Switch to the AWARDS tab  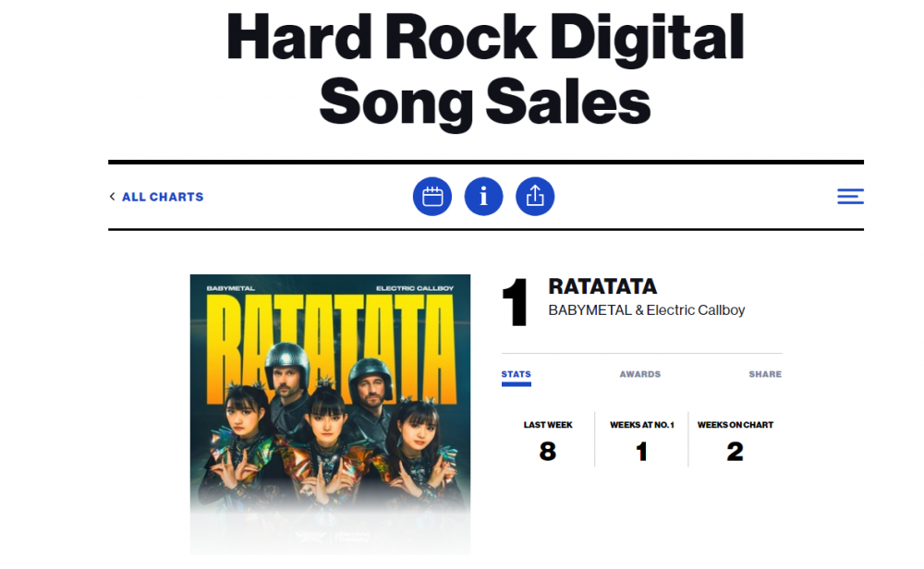tap(640, 374)
